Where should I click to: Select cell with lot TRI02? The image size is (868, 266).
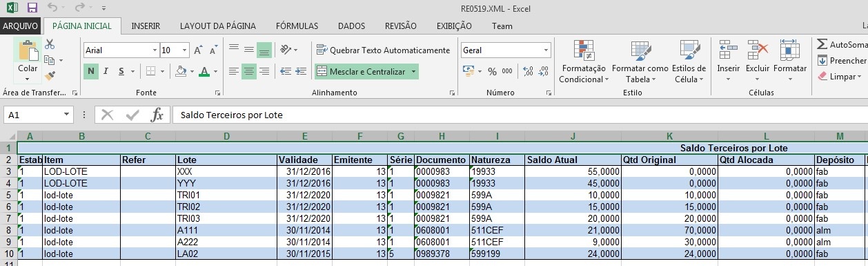(x=226, y=207)
